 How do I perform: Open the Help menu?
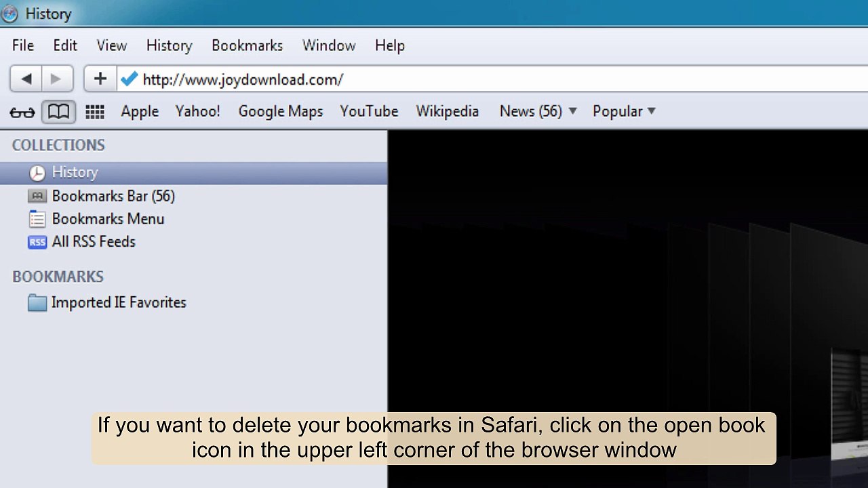(390, 45)
